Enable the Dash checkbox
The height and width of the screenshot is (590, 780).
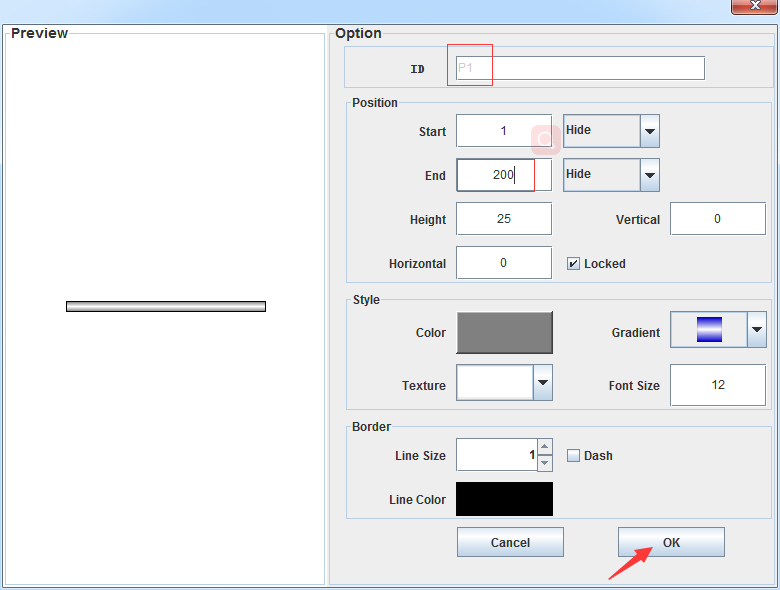tap(573, 456)
